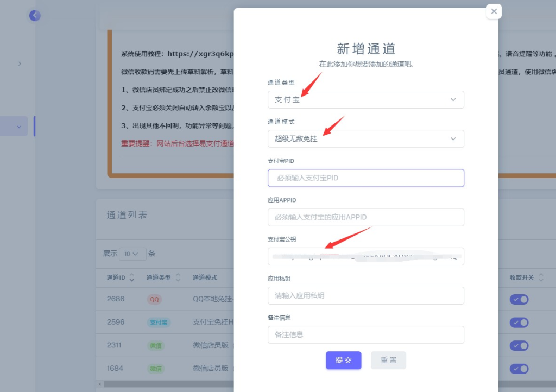Toggle 收款开关 for channel 2596
This screenshot has height=392, width=556.
point(519,323)
